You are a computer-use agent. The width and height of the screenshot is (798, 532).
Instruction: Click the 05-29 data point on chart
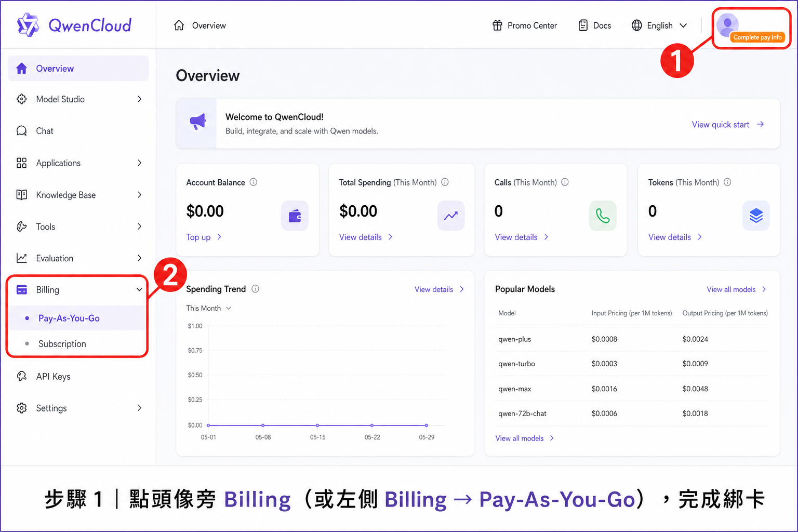(427, 425)
